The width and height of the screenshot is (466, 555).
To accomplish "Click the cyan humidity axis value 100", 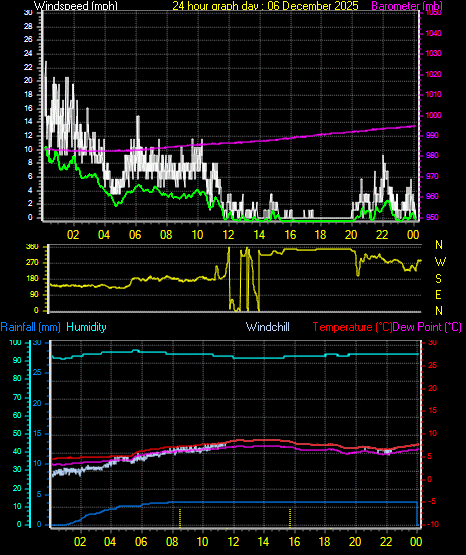I will click(15, 343).
